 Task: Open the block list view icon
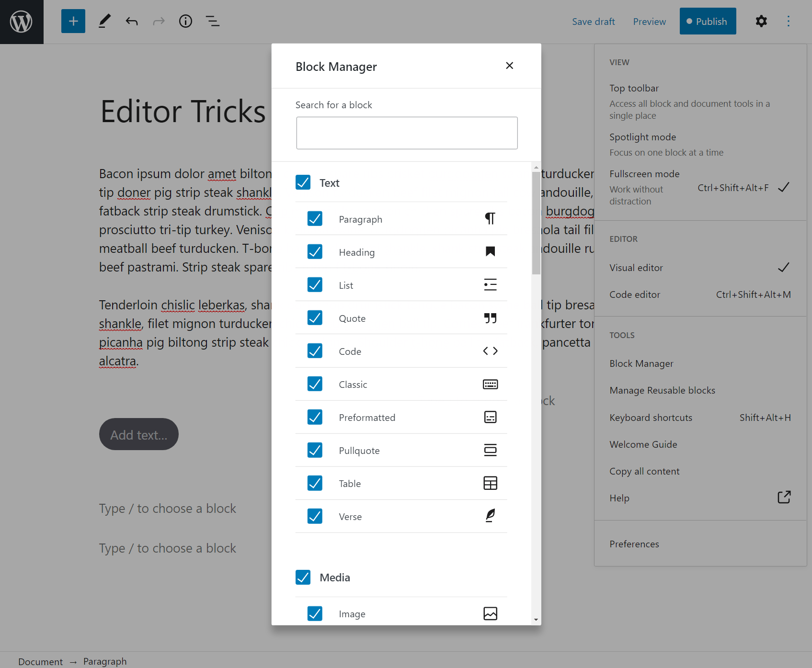[212, 21]
